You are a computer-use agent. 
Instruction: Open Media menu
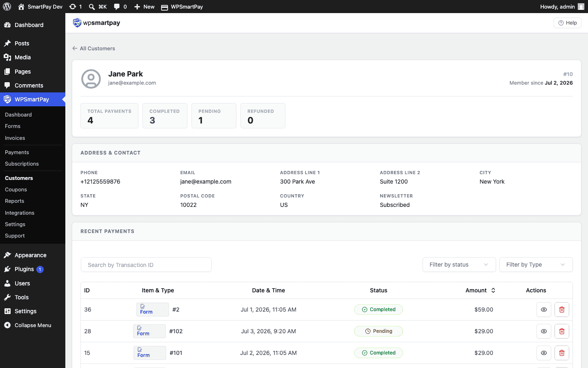tap(33, 57)
